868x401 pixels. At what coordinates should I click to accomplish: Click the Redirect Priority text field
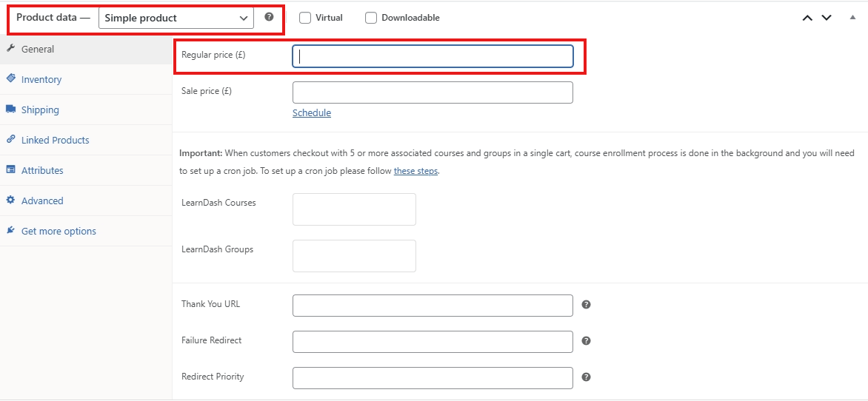click(433, 378)
